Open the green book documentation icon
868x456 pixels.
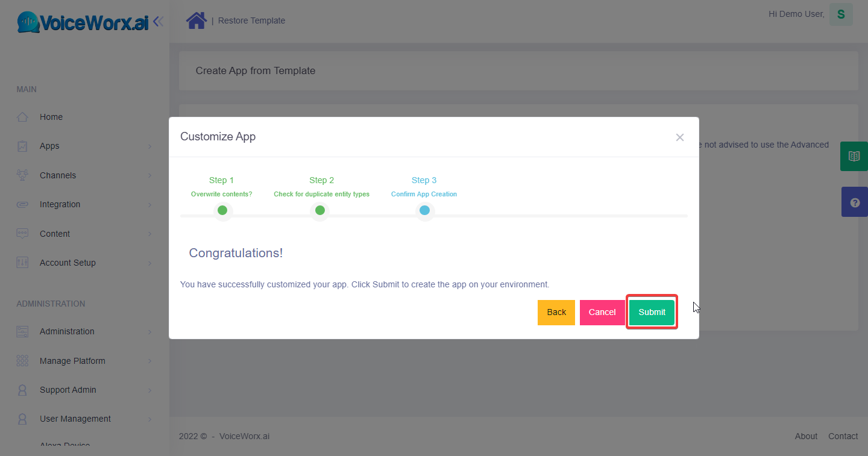[x=854, y=157]
